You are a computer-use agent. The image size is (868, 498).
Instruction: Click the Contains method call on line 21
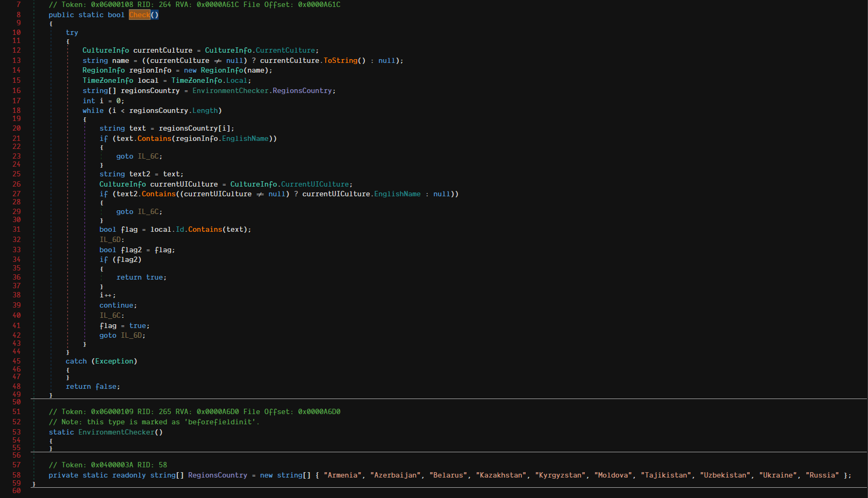click(154, 138)
